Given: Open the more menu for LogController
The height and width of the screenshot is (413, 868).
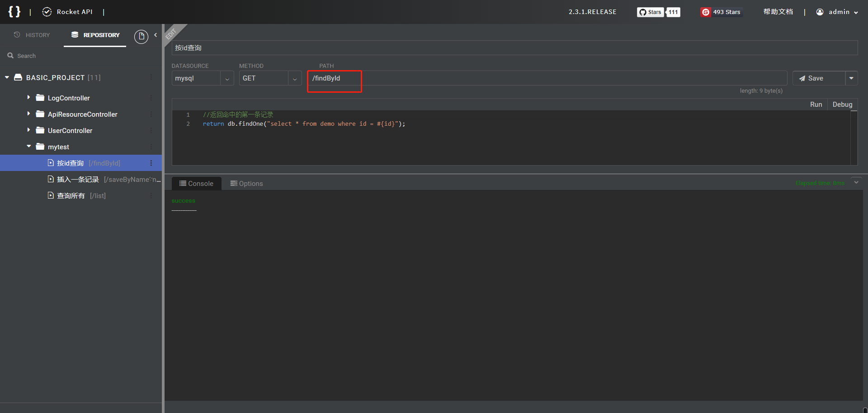Looking at the screenshot, I should click(151, 98).
